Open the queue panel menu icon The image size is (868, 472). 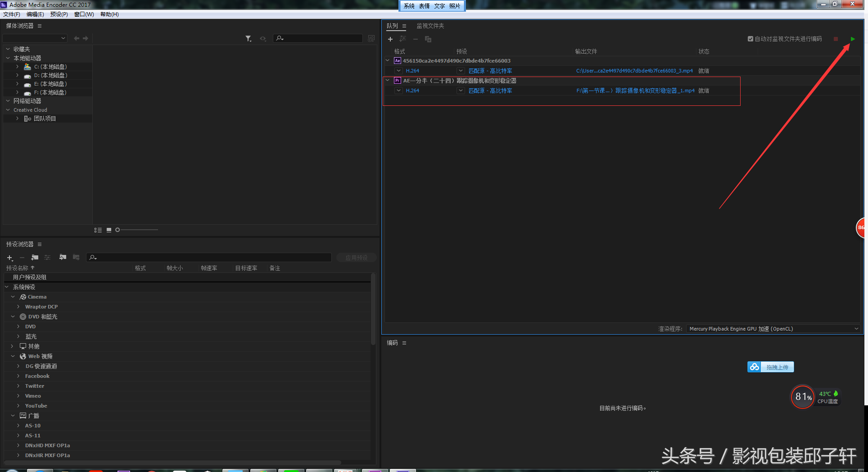click(404, 26)
